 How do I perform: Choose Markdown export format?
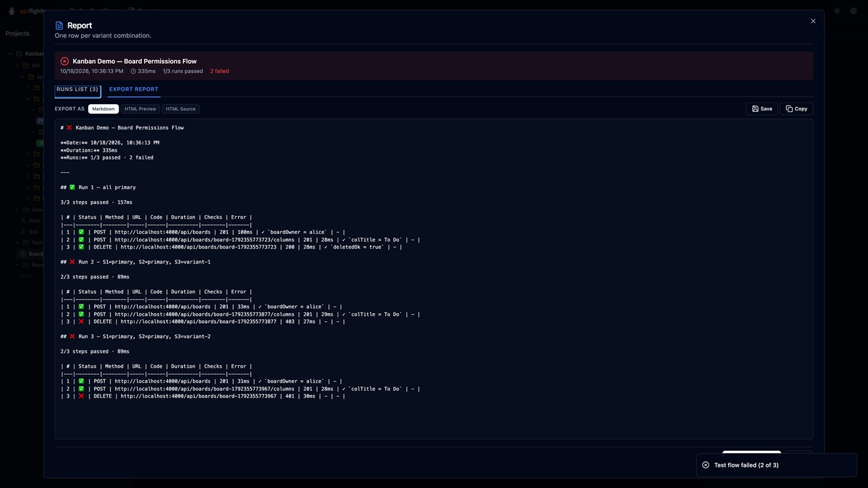coord(104,109)
